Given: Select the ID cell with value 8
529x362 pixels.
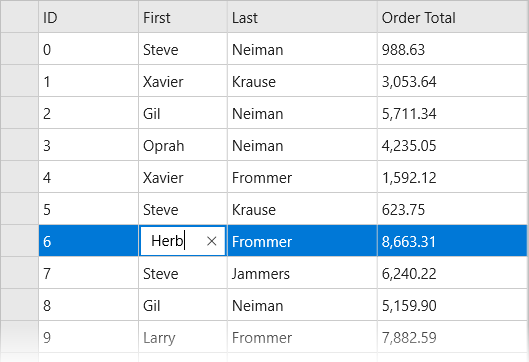Looking at the screenshot, I should (88, 305).
